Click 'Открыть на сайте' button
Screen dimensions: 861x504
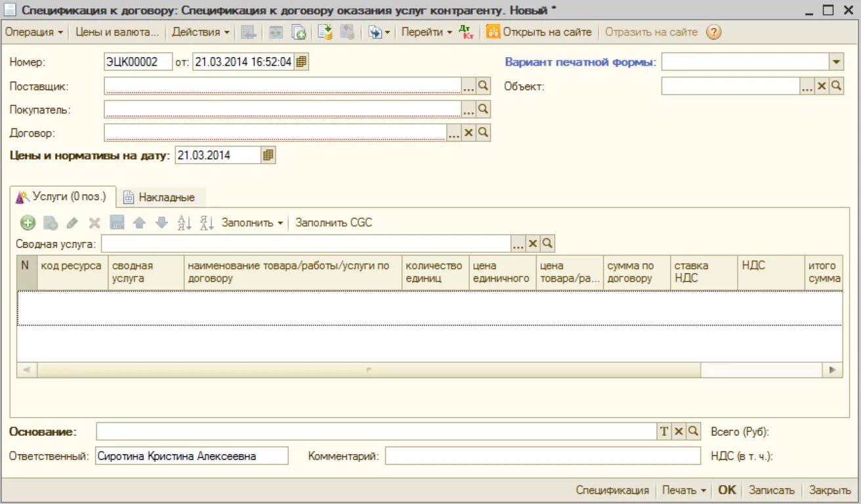pos(539,32)
